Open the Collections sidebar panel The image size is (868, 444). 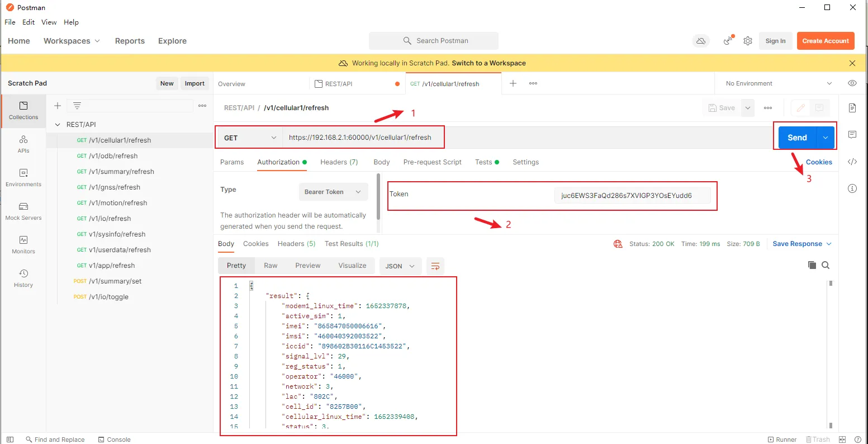point(23,110)
